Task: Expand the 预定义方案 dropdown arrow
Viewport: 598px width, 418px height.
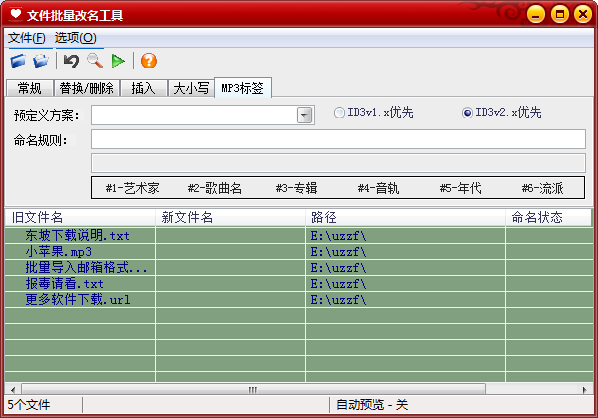Action: [304, 115]
